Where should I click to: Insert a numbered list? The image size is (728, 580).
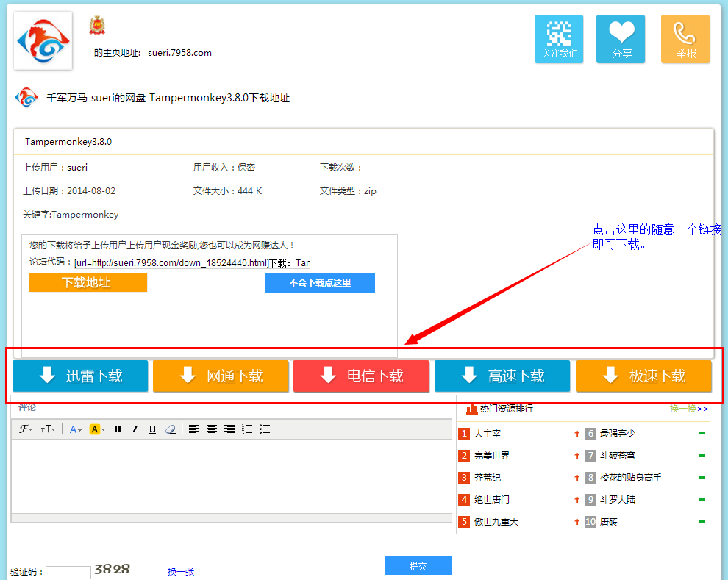tap(247, 429)
